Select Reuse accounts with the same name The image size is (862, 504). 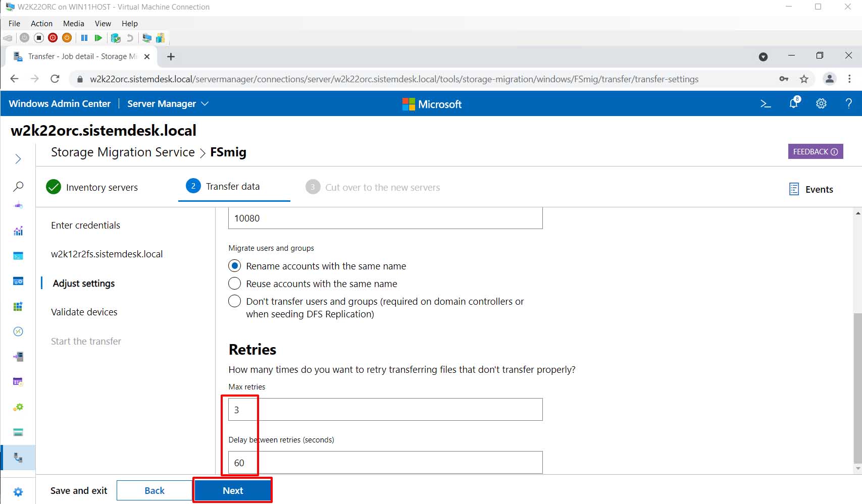point(234,284)
